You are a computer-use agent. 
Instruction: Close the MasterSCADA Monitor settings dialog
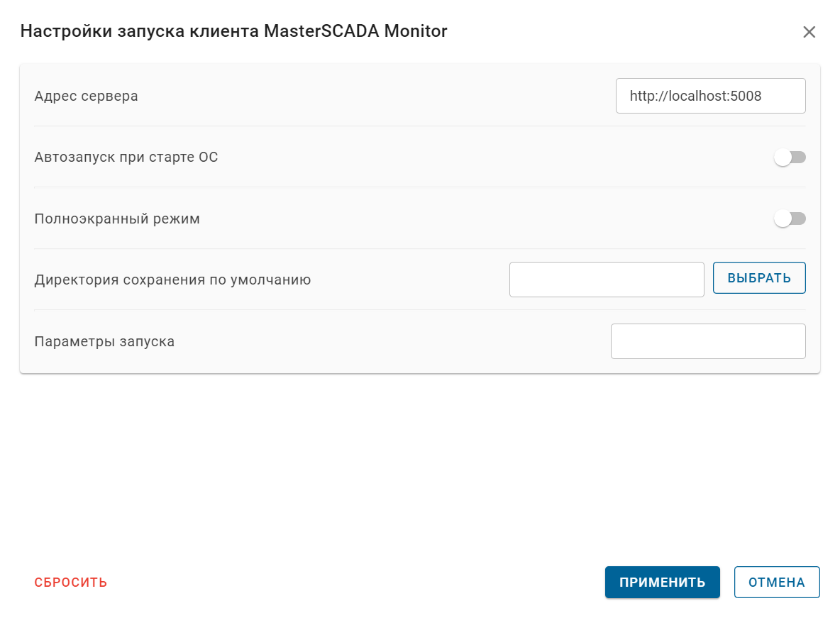(809, 31)
